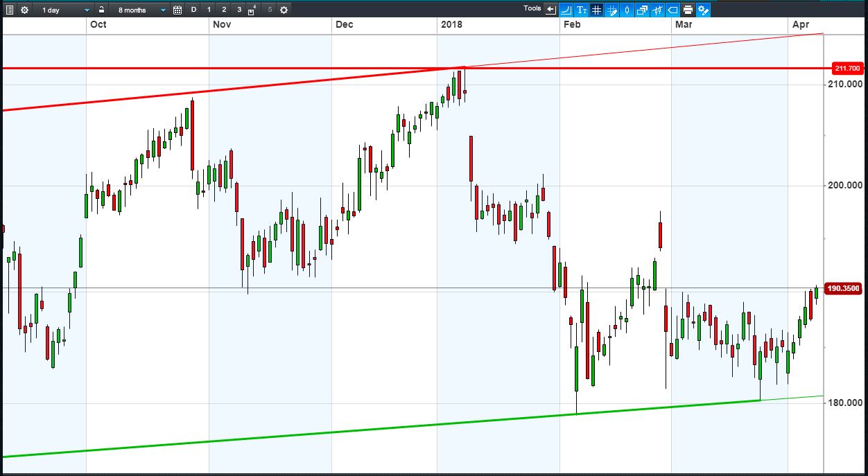Screen dimensions: 868x476
Task: Toggle the price label tag tool
Action: coord(672,10)
